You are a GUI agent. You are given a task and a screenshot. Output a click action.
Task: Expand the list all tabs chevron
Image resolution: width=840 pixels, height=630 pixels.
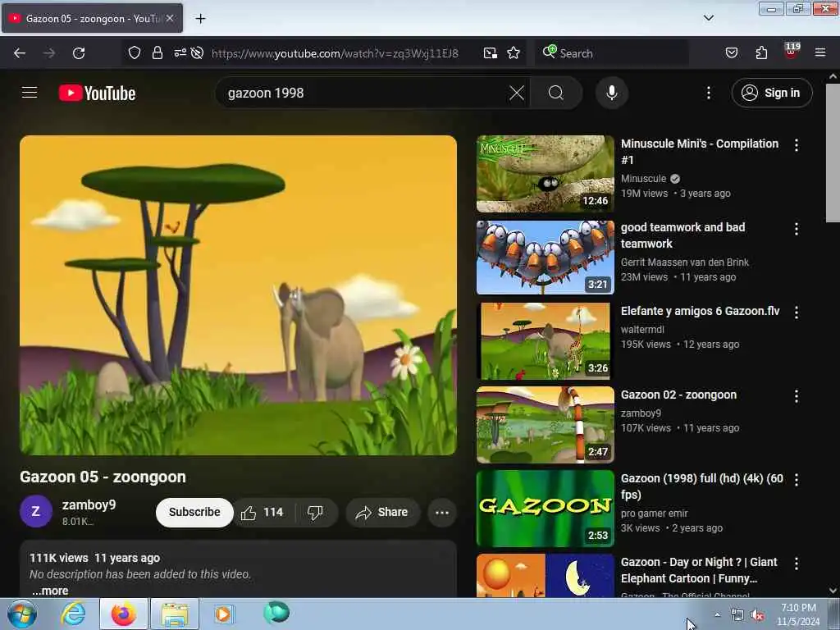pos(708,18)
